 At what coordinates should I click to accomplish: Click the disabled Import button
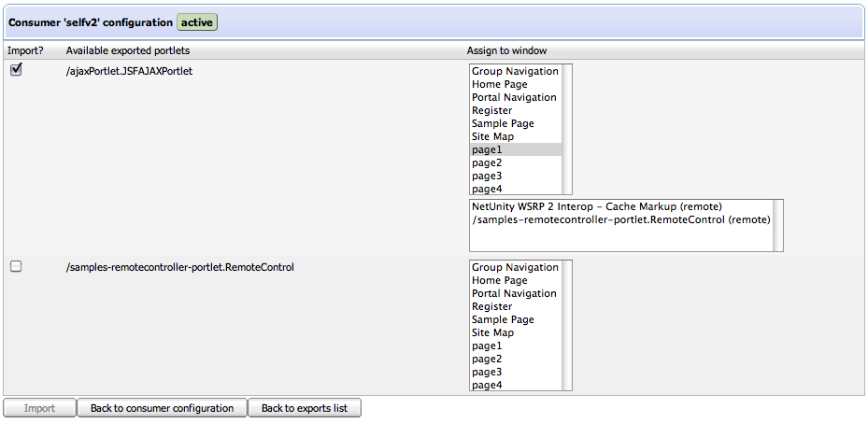(39, 408)
